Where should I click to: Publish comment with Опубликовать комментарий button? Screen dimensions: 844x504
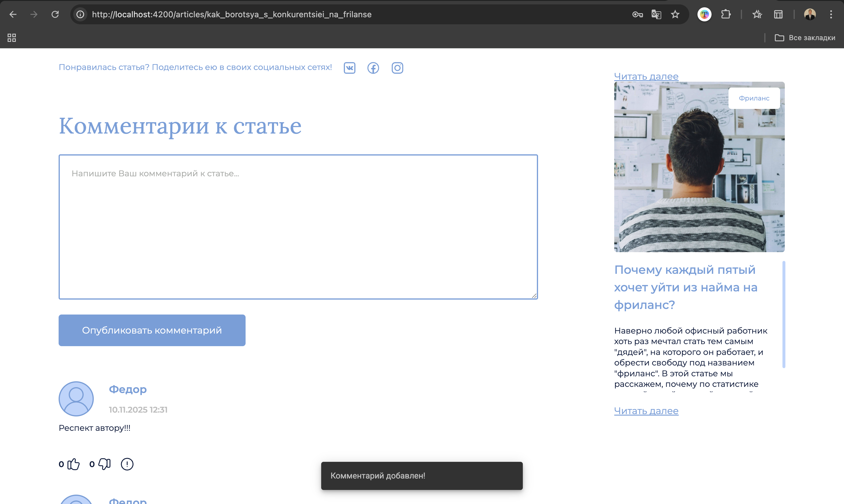coord(152,330)
